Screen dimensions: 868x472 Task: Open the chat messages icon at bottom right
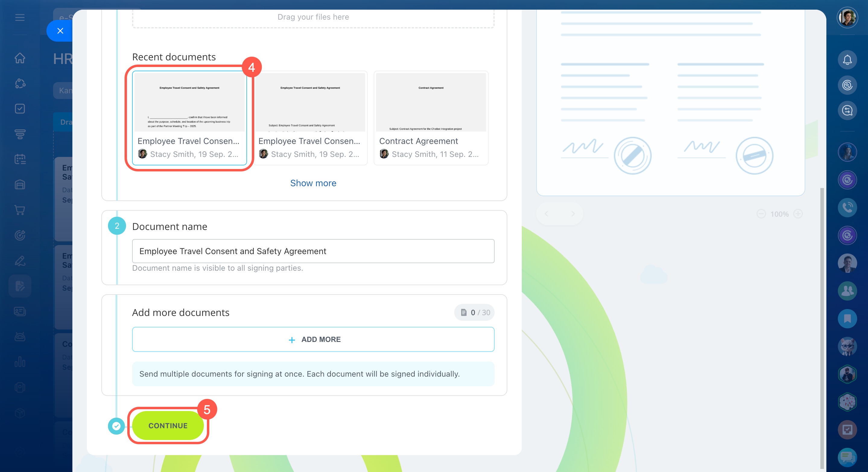tap(847, 457)
